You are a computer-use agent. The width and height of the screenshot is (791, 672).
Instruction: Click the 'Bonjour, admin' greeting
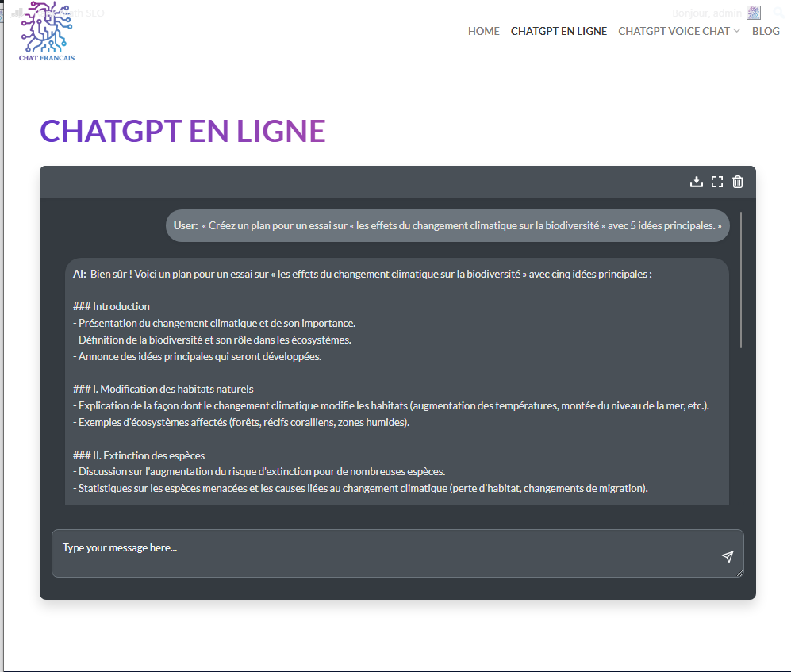(x=707, y=13)
